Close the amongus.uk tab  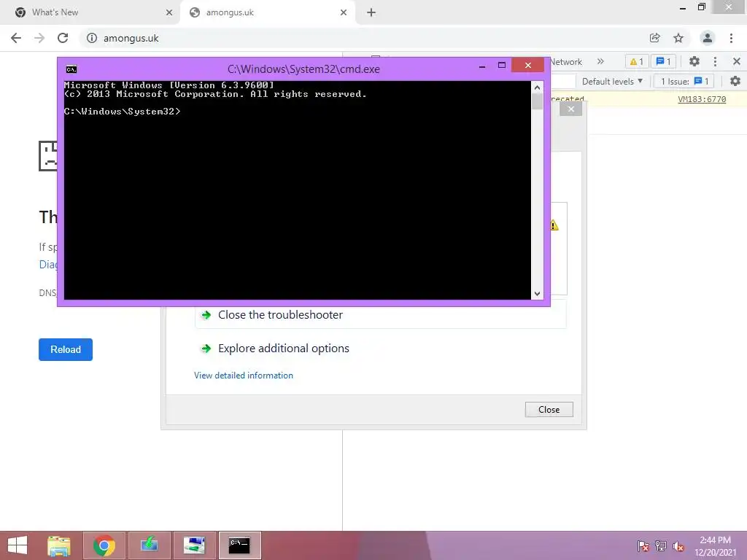coord(344,12)
